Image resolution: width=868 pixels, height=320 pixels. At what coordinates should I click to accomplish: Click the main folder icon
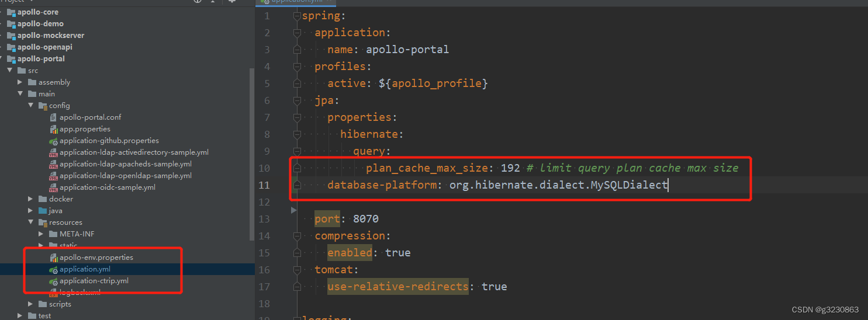(x=32, y=93)
